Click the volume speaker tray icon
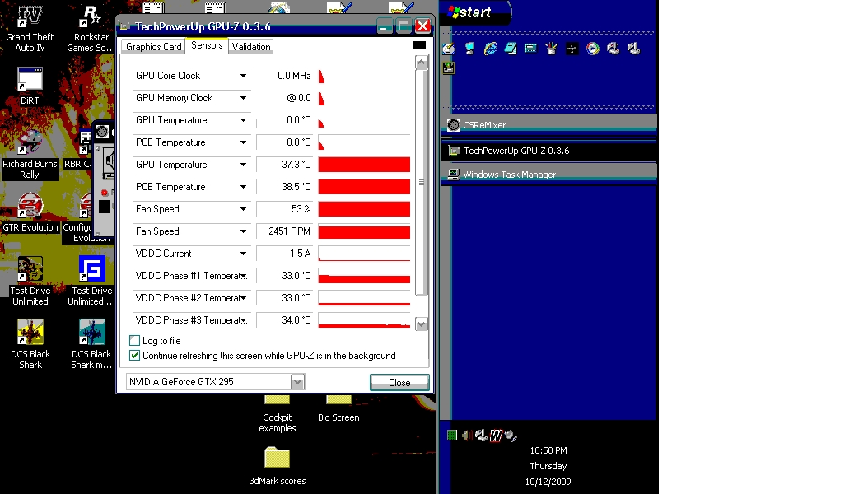 click(466, 436)
